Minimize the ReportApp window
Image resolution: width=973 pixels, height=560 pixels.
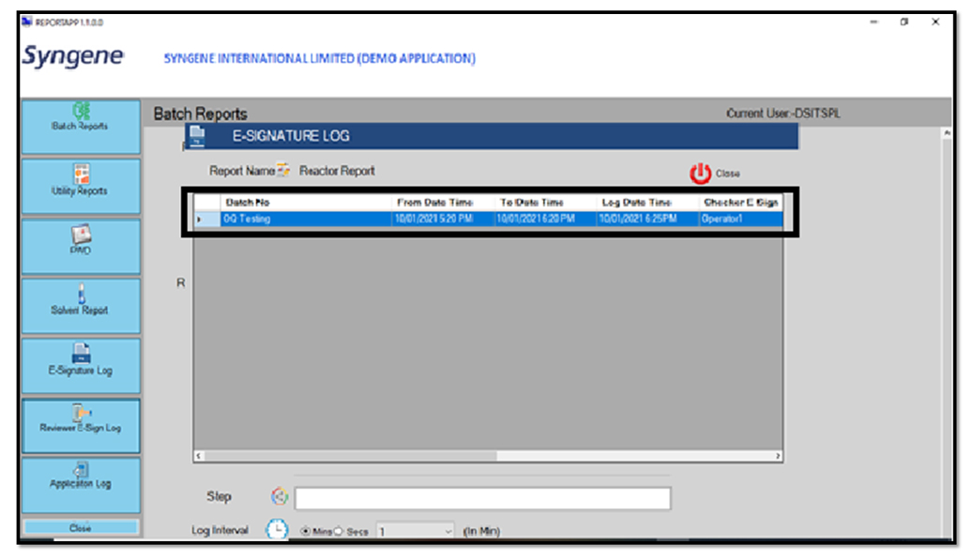point(874,22)
